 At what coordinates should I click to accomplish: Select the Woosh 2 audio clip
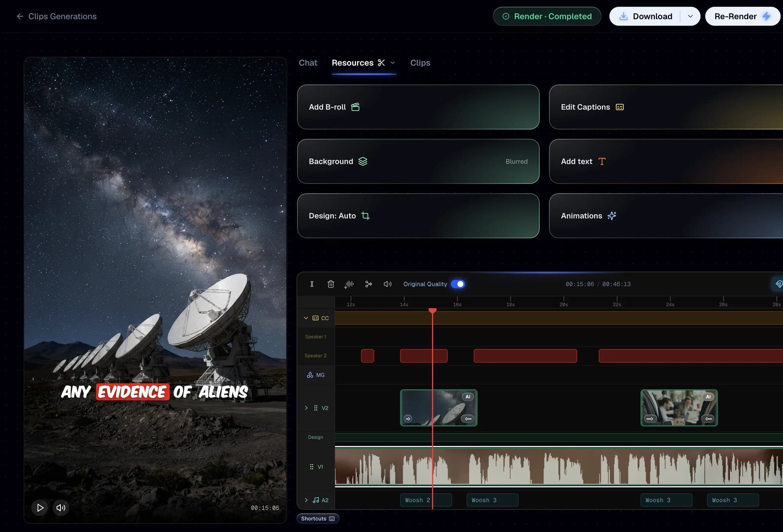(426, 500)
